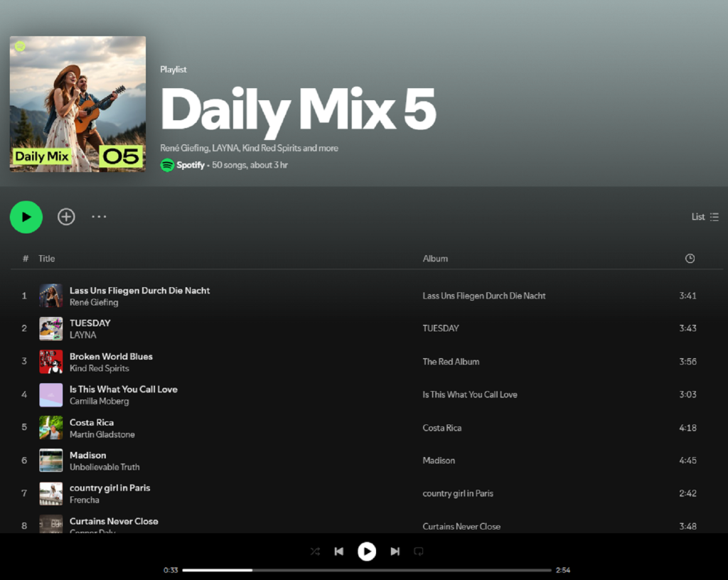Add Daily Mix 5 to Your Library
The image size is (728, 580).
tap(66, 217)
